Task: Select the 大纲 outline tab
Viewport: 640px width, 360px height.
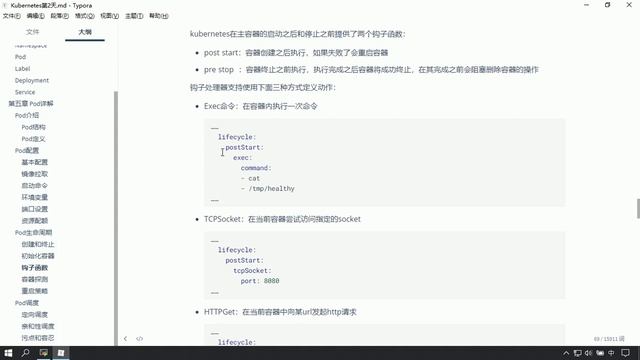Action: click(x=85, y=32)
